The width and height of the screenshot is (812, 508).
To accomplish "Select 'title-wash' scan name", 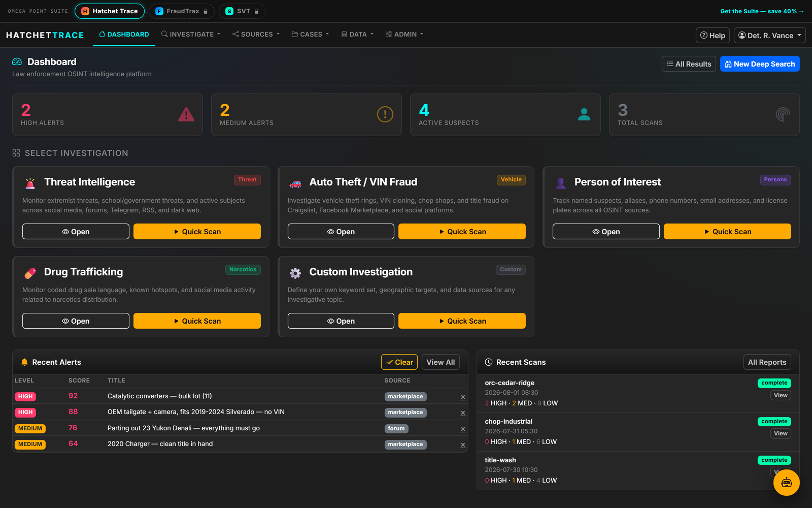I will click(500, 460).
